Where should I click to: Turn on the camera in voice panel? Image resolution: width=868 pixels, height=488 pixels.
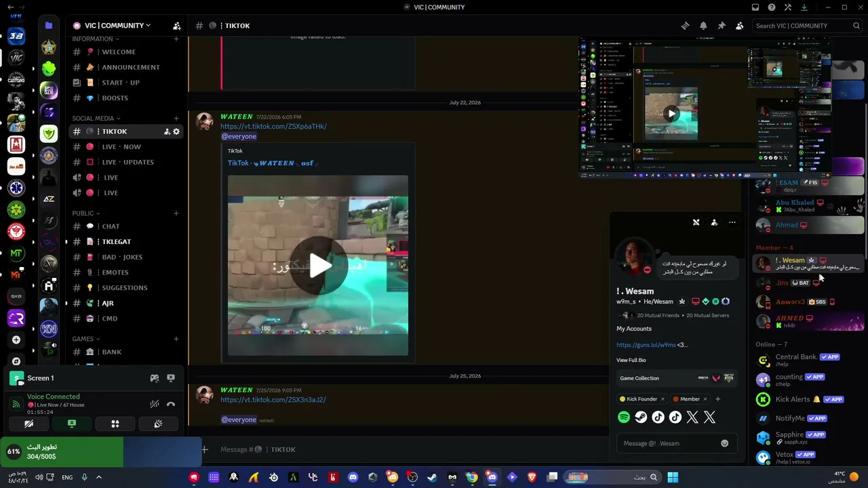click(28, 424)
